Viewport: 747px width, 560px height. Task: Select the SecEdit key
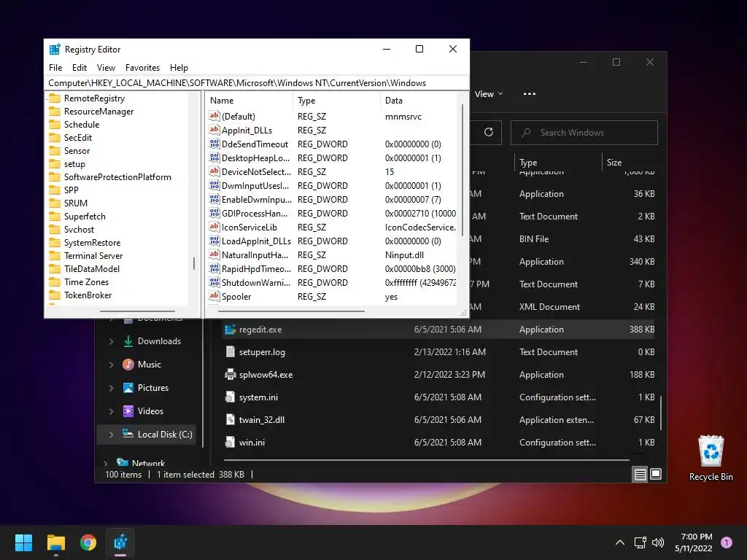pos(77,138)
